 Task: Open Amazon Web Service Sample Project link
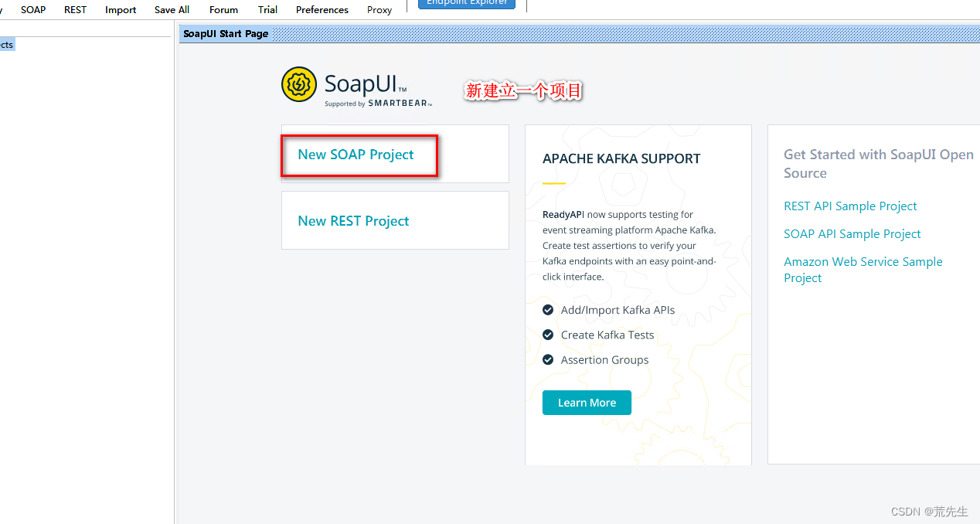[x=863, y=270]
